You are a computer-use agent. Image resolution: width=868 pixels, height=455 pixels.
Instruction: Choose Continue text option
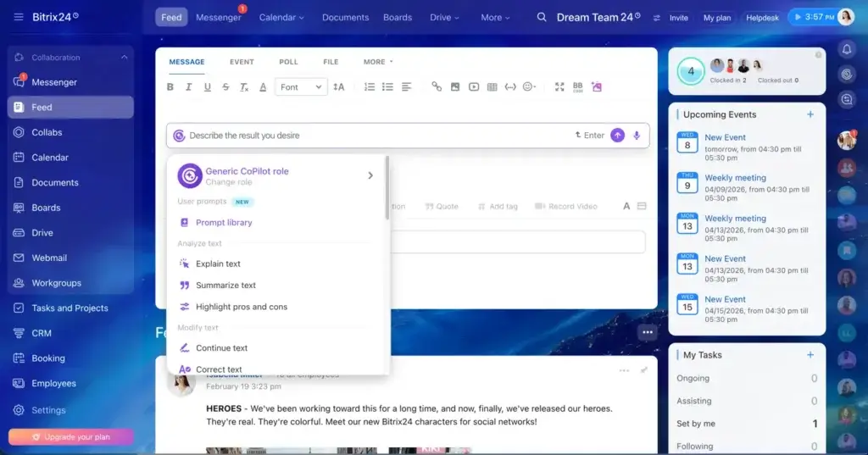point(221,348)
